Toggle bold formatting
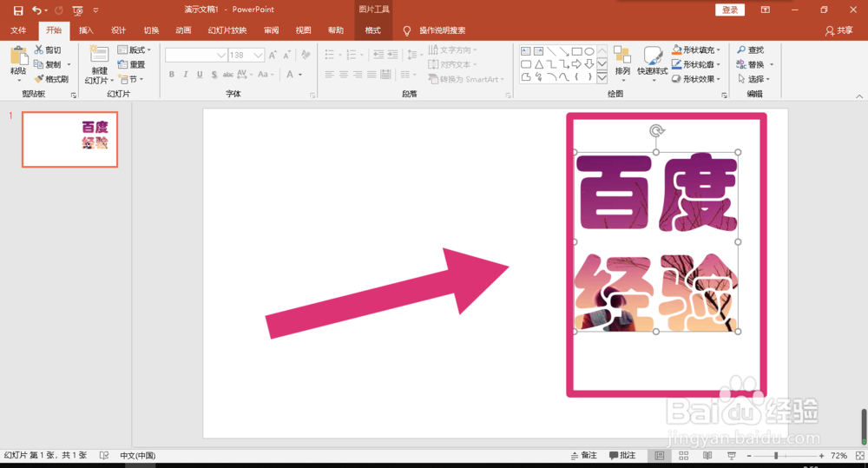 coord(172,74)
